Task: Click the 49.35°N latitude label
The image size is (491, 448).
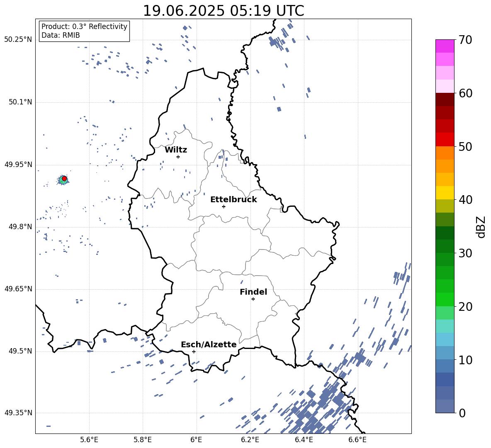Action: 18,413
